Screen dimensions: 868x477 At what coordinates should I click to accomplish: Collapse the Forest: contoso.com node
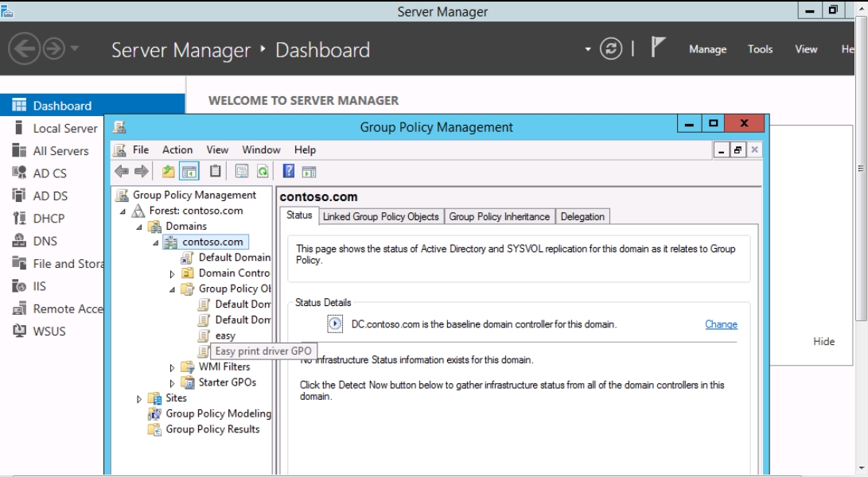[x=123, y=211]
